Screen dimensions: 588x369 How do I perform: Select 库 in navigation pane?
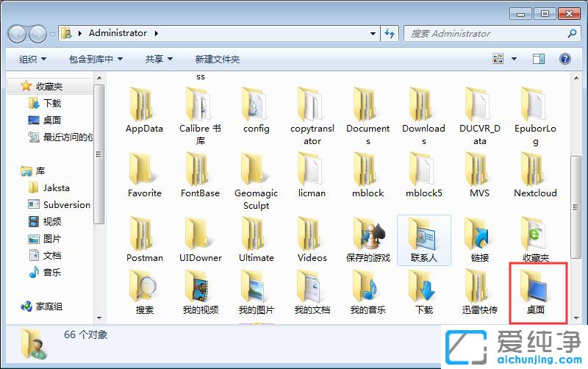coord(33,171)
